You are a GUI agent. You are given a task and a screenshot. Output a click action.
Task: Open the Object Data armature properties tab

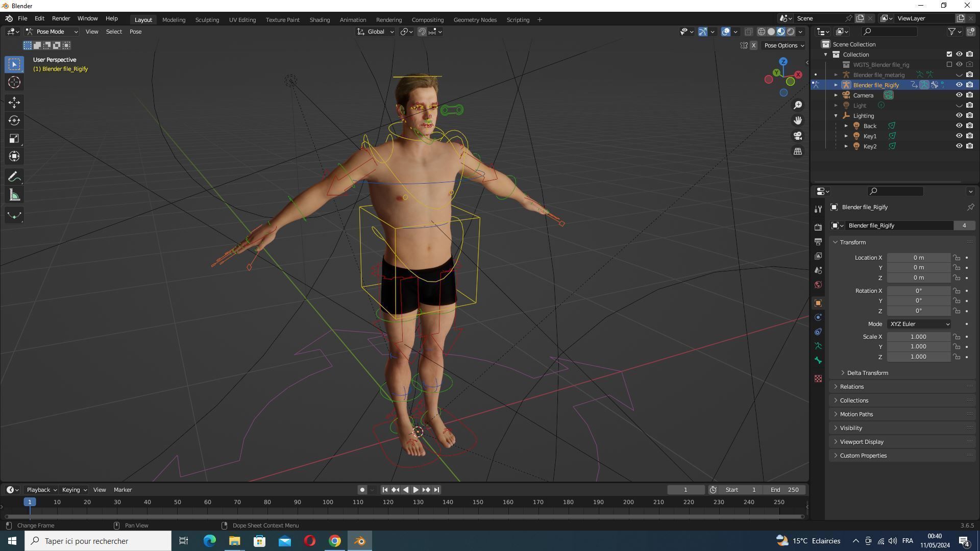(818, 346)
